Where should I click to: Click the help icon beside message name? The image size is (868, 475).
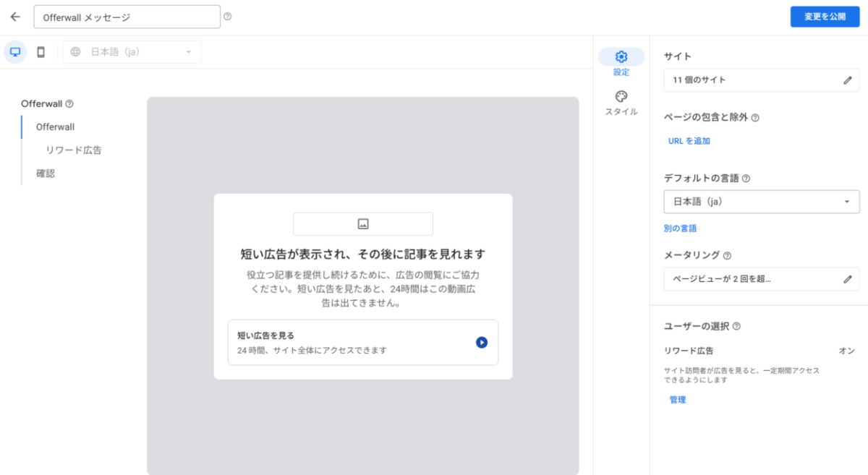point(228,17)
